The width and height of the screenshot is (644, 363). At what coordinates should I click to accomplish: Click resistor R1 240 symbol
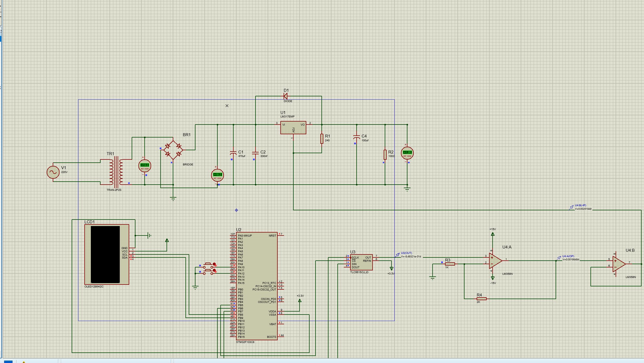[x=322, y=139]
